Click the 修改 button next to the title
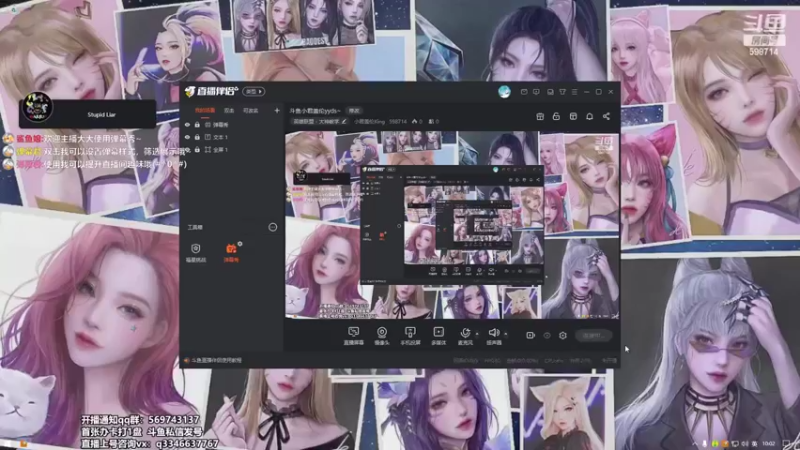This screenshot has width=800, height=450. [x=354, y=111]
